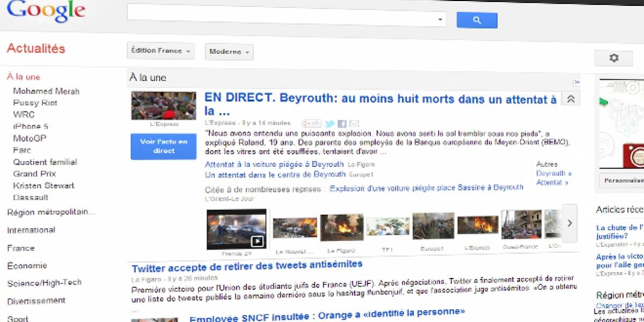Open the Édition France dropdown
This screenshot has height=322, width=644.
point(160,51)
